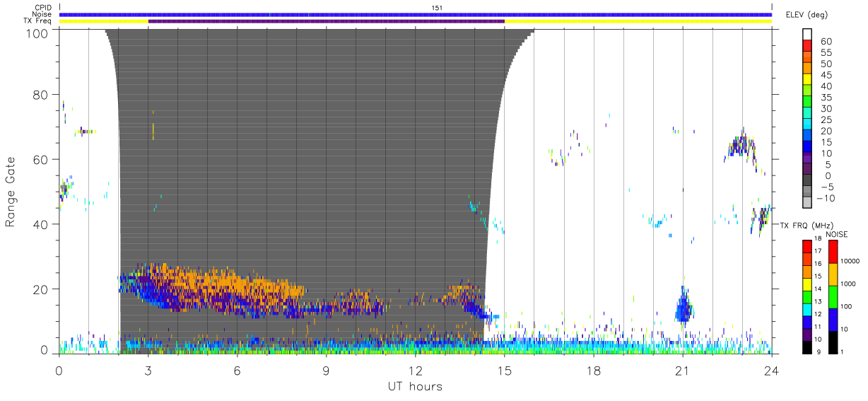Click the x-axis tick label '18'
This screenshot has width=868, height=401.
(594, 371)
